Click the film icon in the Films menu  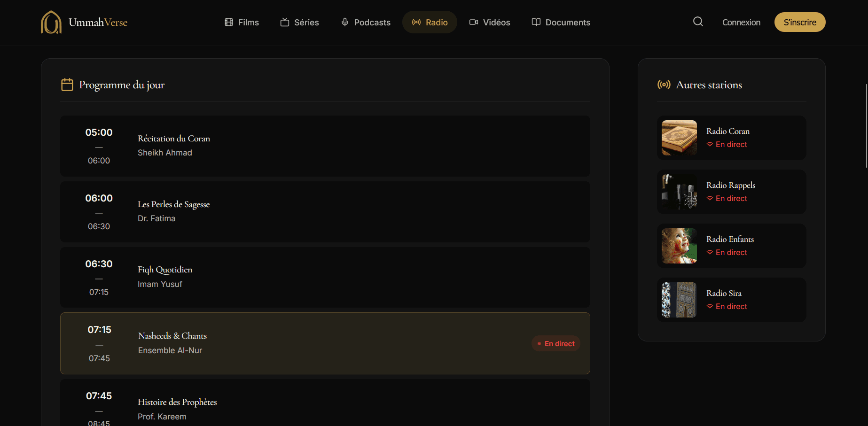pyautogui.click(x=229, y=22)
